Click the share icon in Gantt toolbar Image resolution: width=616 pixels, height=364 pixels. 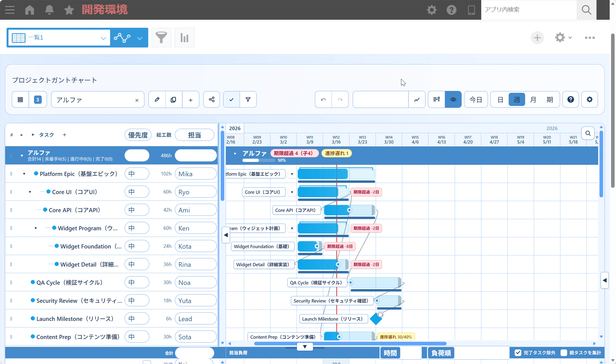point(211,100)
